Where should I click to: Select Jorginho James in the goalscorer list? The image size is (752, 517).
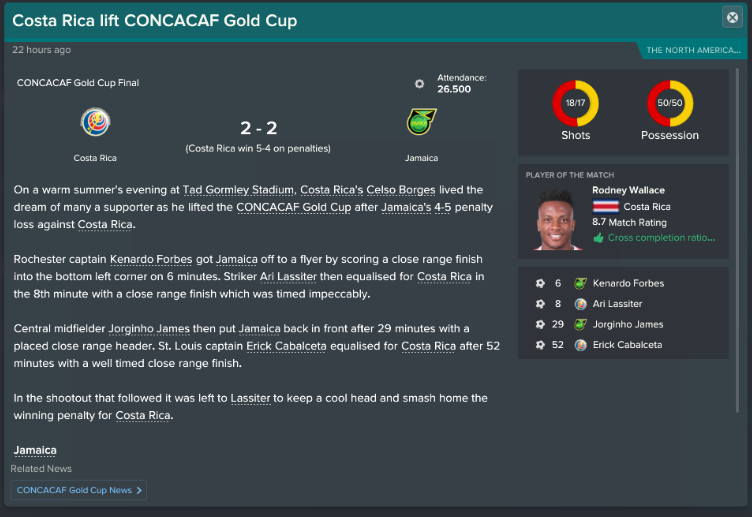pos(628,325)
